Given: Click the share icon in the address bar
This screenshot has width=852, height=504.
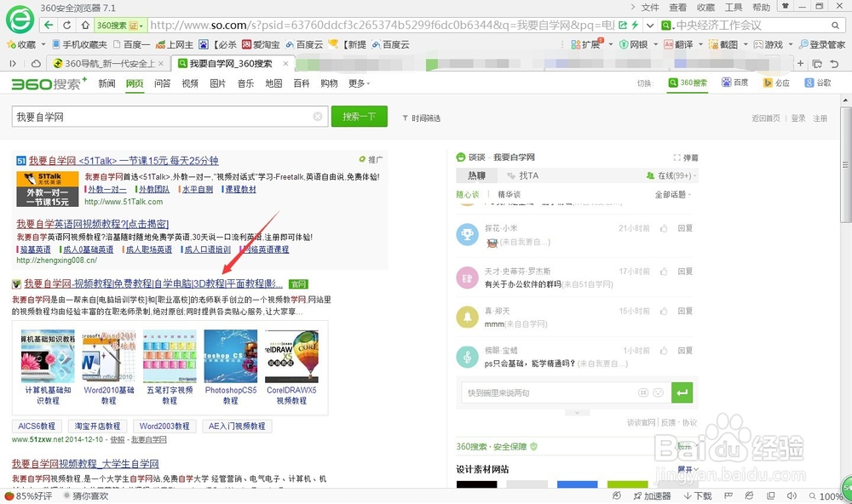Looking at the screenshot, I should 623,25.
